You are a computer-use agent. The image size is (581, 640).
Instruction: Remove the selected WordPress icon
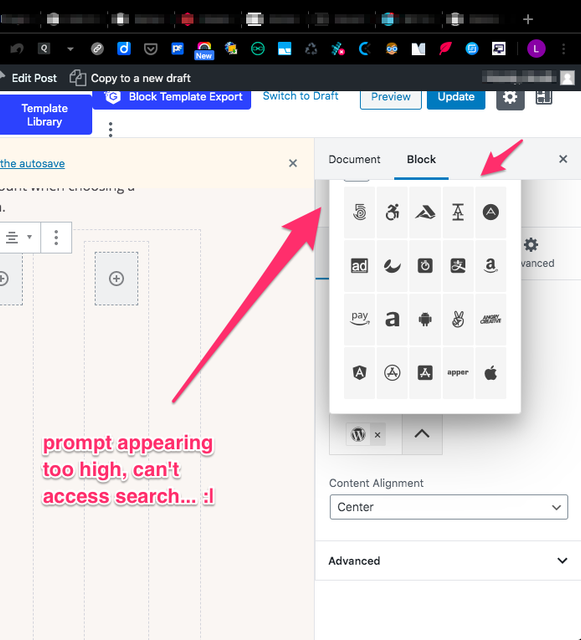pyautogui.click(x=378, y=435)
